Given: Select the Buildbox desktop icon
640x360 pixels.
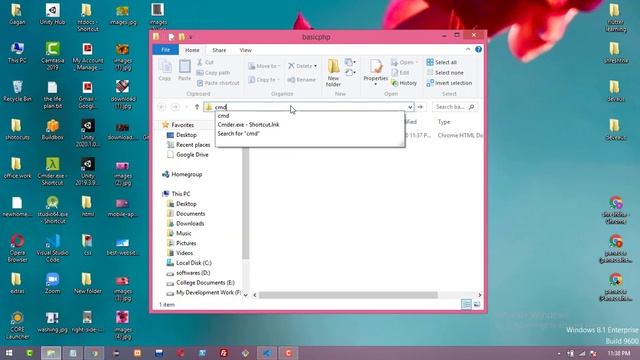Looking at the screenshot, I should tap(53, 129).
